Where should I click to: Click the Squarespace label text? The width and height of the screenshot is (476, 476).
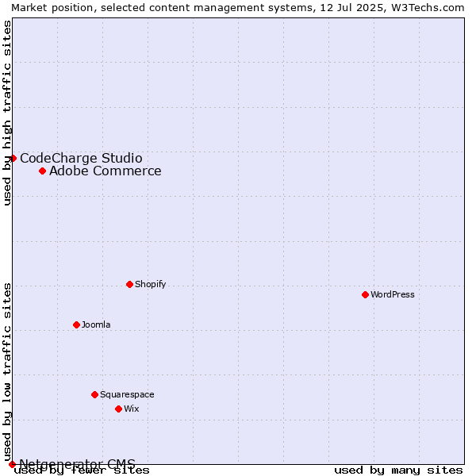(127, 394)
